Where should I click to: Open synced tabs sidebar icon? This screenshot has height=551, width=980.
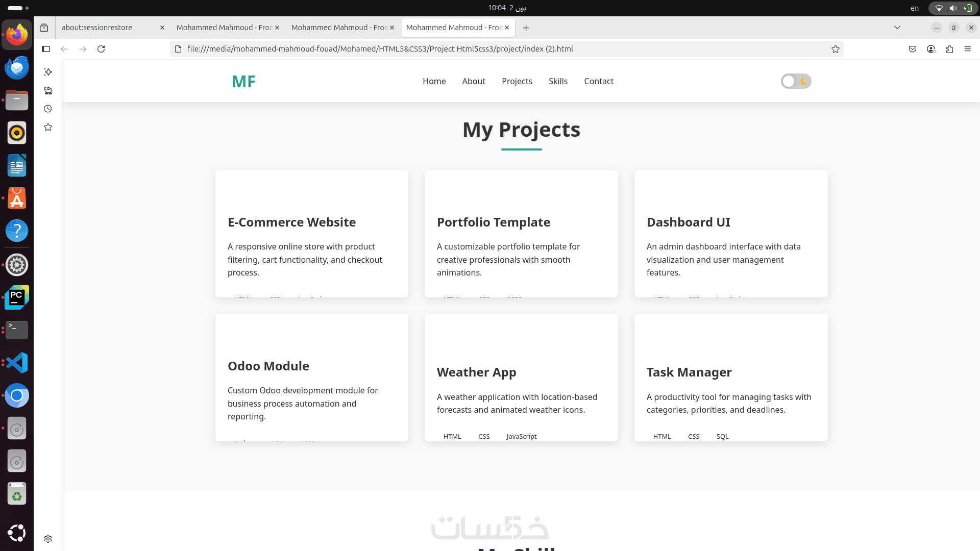point(48,90)
